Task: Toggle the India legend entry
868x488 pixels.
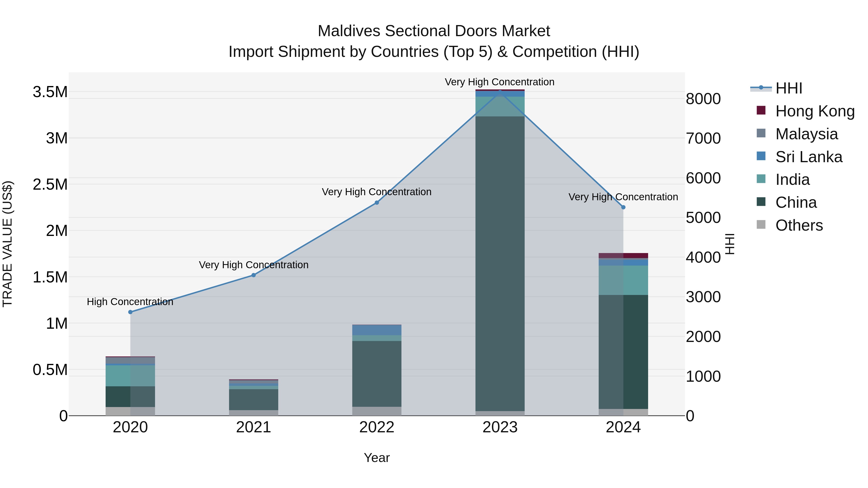Action: [783, 180]
